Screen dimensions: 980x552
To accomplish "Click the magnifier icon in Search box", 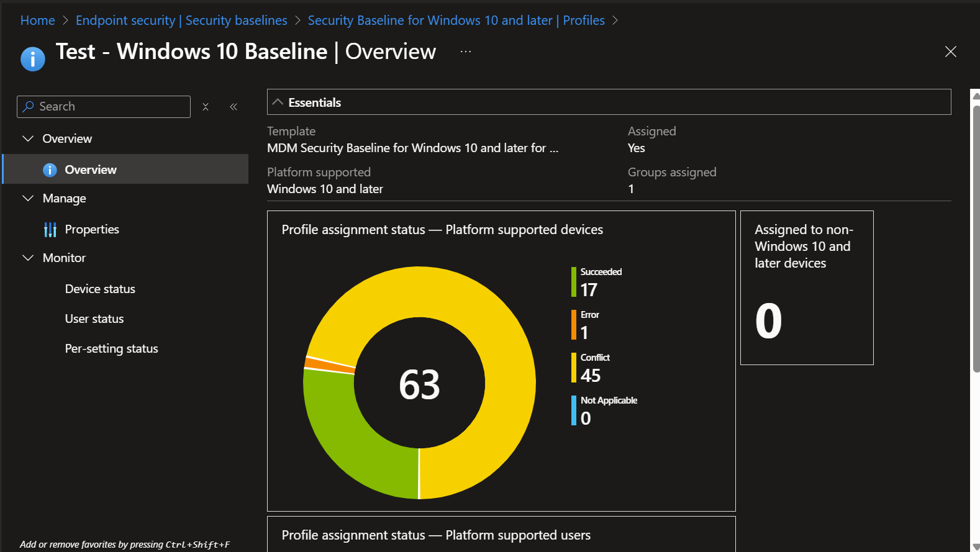I will point(29,106).
